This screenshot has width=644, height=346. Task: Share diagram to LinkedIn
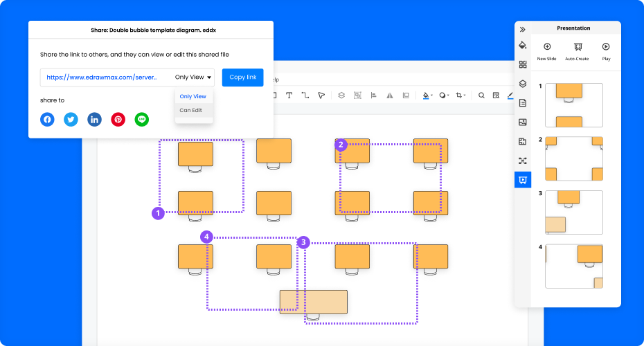94,119
